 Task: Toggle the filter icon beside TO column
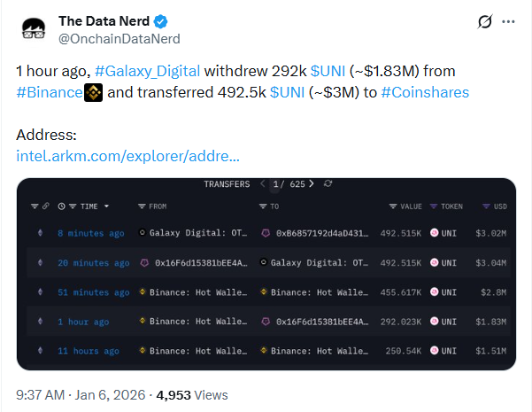264,206
